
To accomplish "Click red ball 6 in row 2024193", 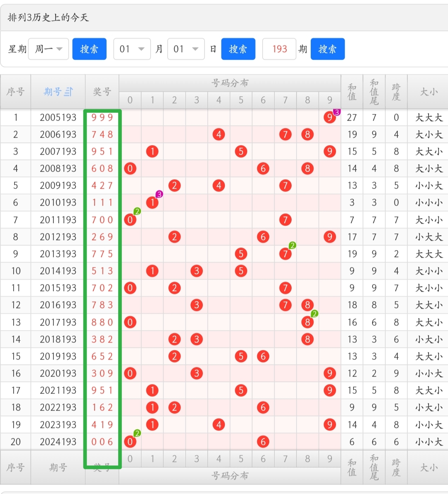I will [263, 441].
